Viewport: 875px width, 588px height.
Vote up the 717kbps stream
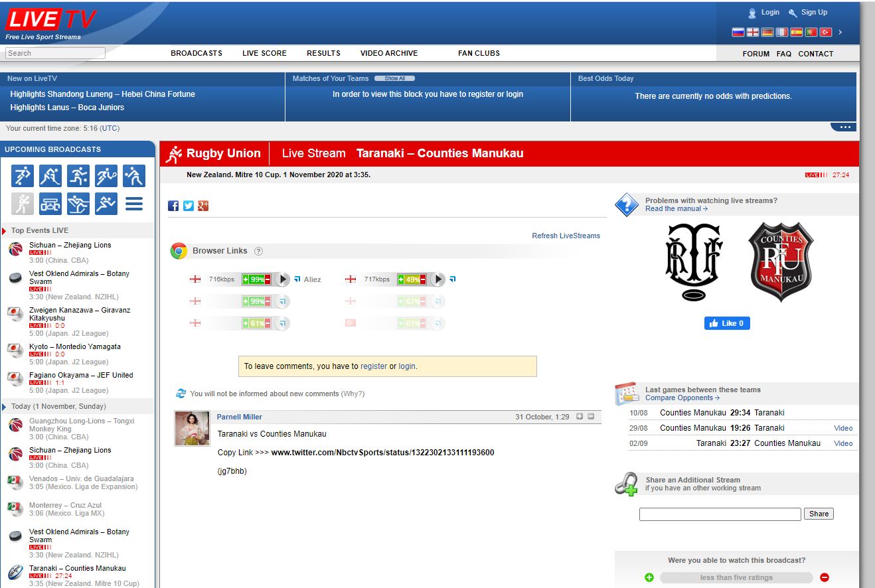[401, 279]
